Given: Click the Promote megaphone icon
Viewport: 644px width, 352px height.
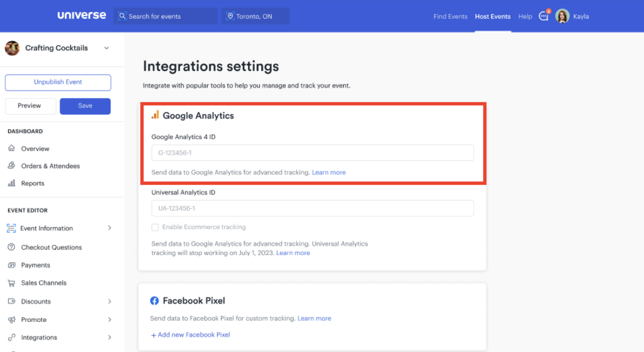Looking at the screenshot, I should [x=11, y=319].
